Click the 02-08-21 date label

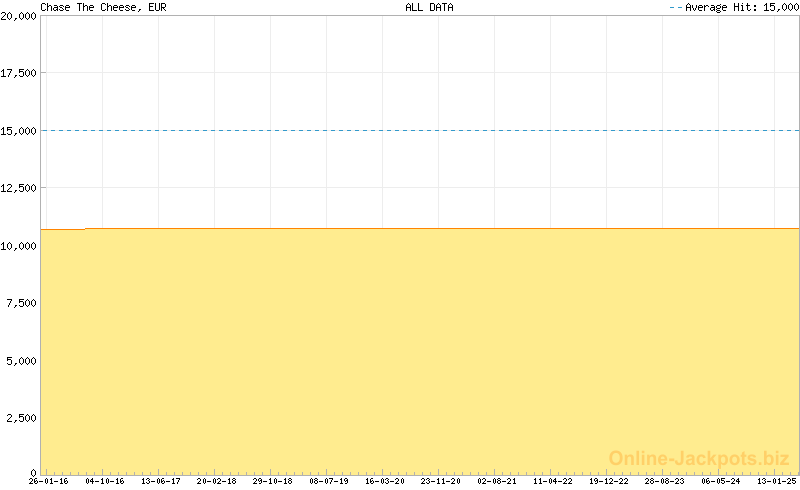pyautogui.click(x=497, y=481)
